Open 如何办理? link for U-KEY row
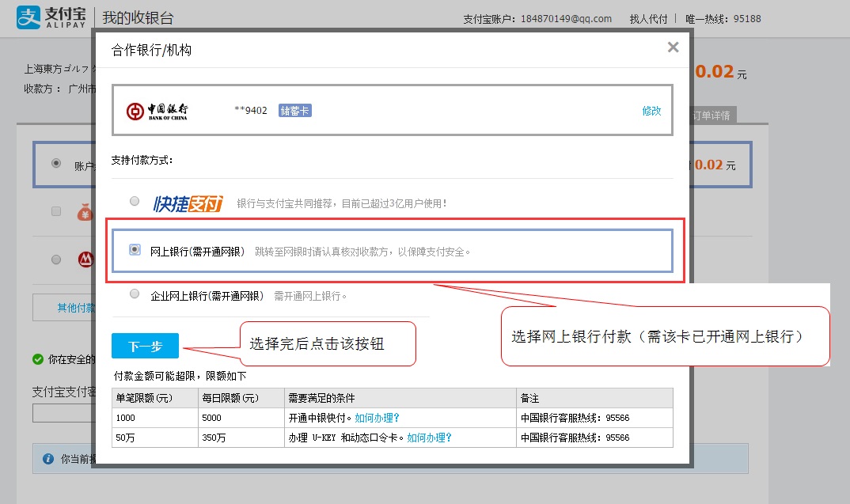This screenshot has width=850, height=504. click(x=429, y=438)
